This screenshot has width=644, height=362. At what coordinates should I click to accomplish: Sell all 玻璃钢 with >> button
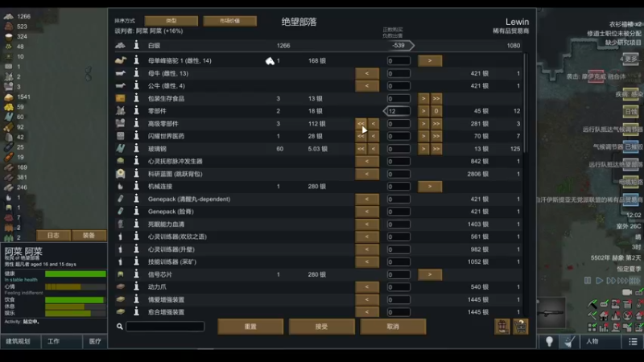[436, 149]
